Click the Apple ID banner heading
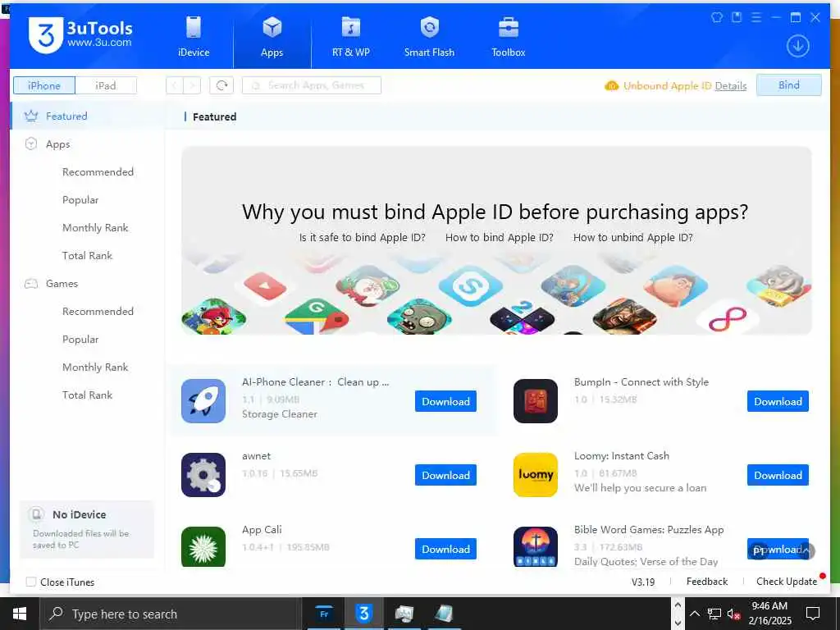This screenshot has height=630, width=840. coord(495,212)
